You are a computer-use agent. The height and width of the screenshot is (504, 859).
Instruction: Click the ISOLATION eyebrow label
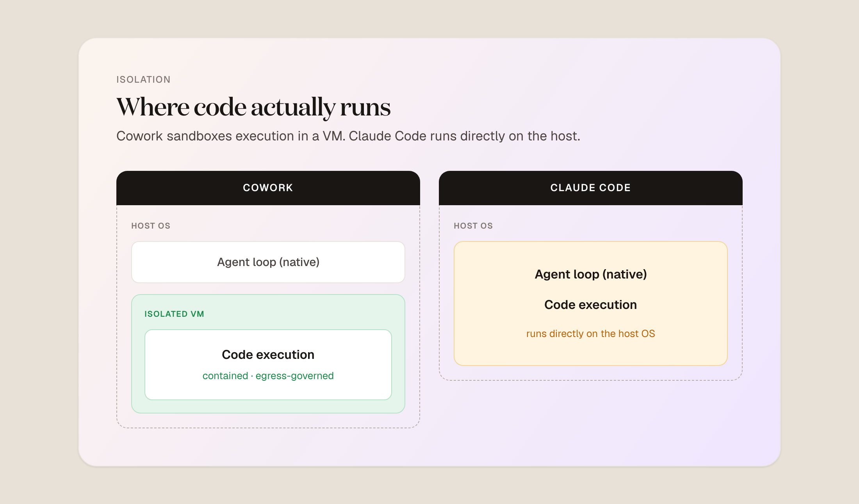pyautogui.click(x=143, y=80)
